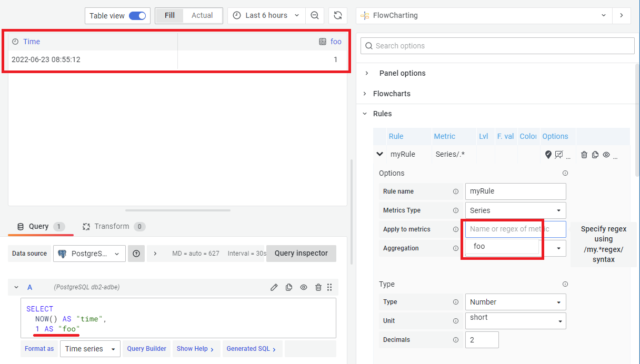Click the drag handle of query A
Image resolution: width=640 pixels, height=364 pixels.
tap(329, 287)
